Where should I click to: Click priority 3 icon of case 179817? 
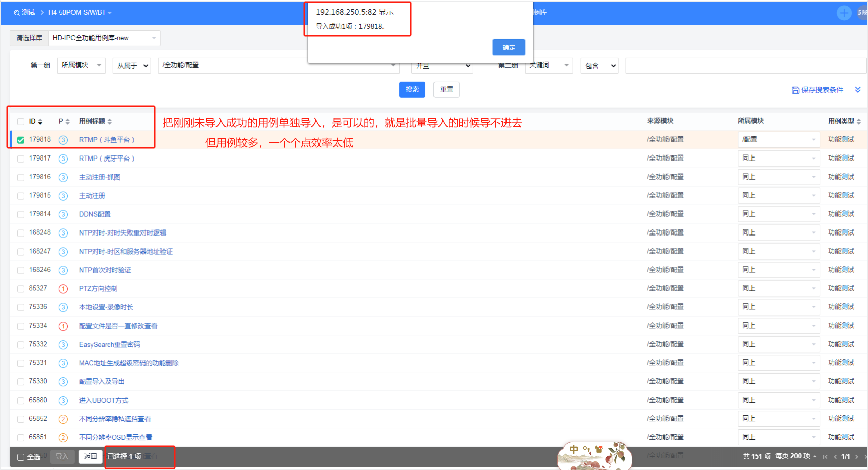point(63,159)
